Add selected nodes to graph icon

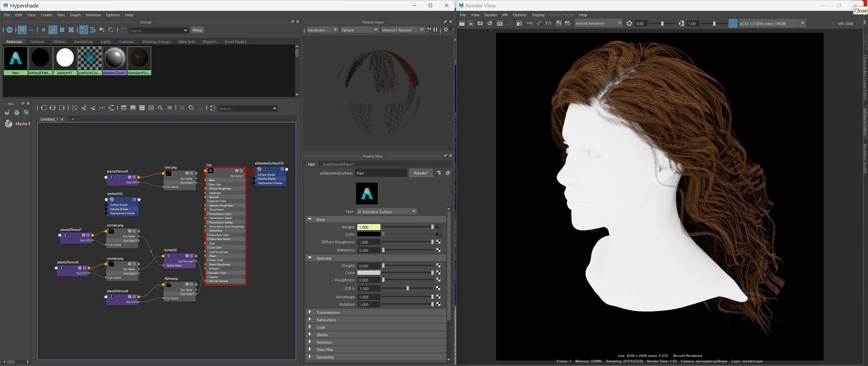tap(84, 108)
